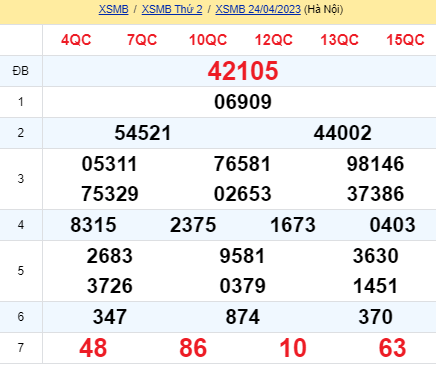Click the 13QC code
Image resolution: width=436 pixels, height=365 pixels.
[339, 40]
